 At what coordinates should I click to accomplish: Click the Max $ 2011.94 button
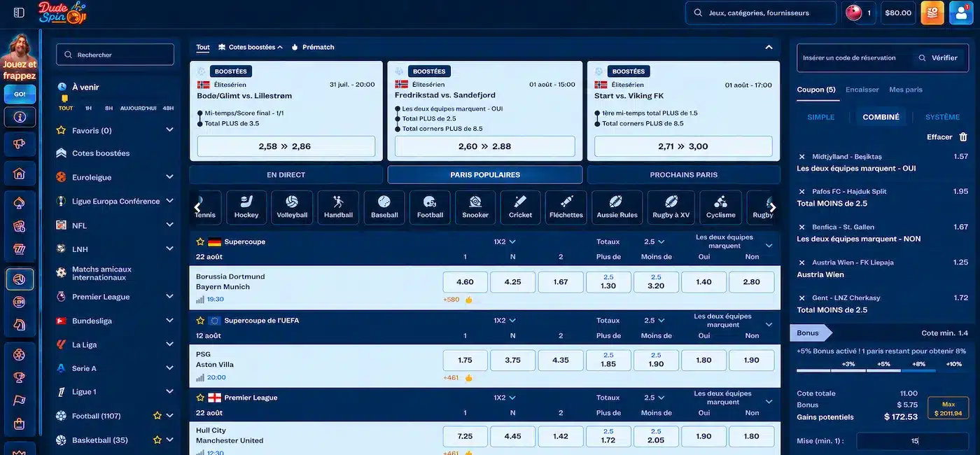(948, 408)
